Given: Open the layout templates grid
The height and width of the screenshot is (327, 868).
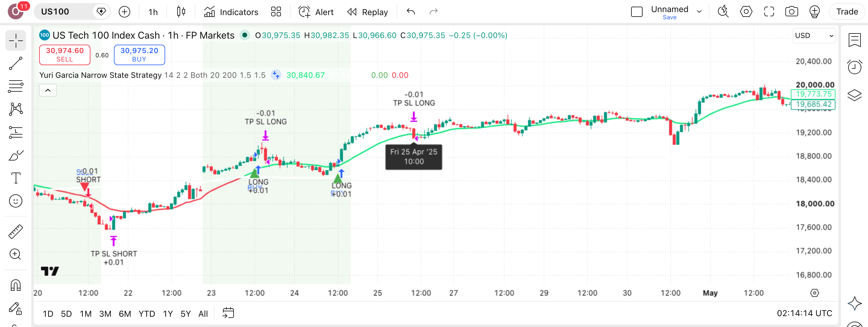Looking at the screenshot, I should click(276, 12).
